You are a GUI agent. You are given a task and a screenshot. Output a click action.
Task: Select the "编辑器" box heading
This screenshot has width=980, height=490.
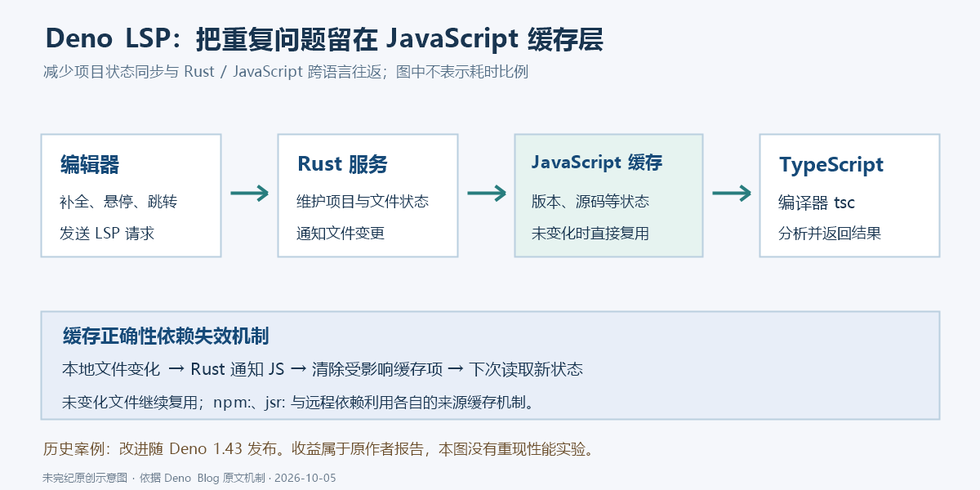point(90,164)
